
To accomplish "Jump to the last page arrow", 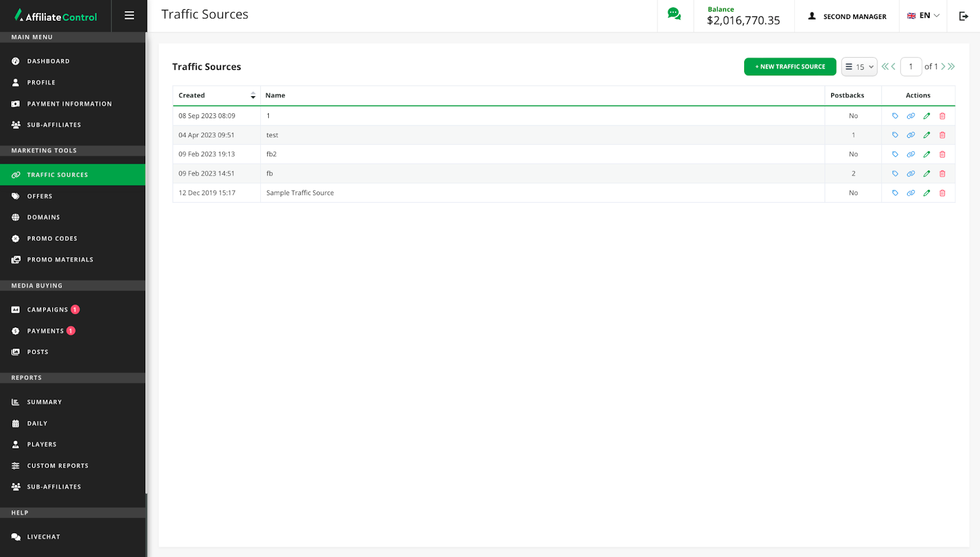I will click(952, 67).
